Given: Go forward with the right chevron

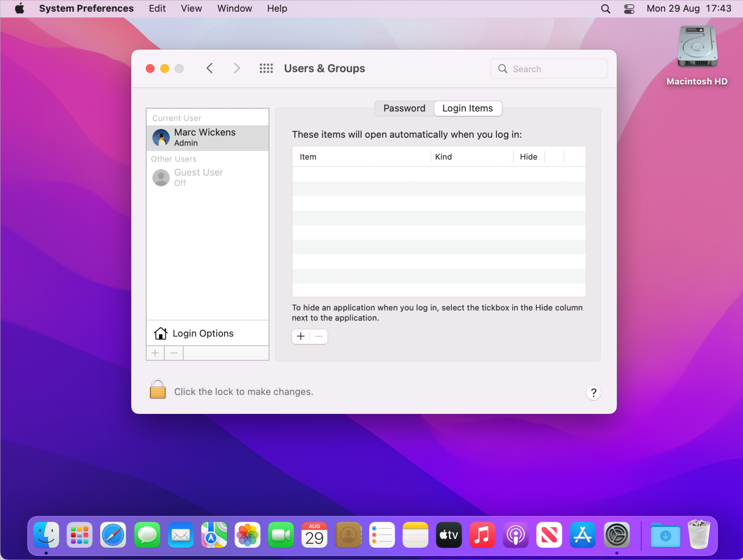Looking at the screenshot, I should (x=237, y=68).
